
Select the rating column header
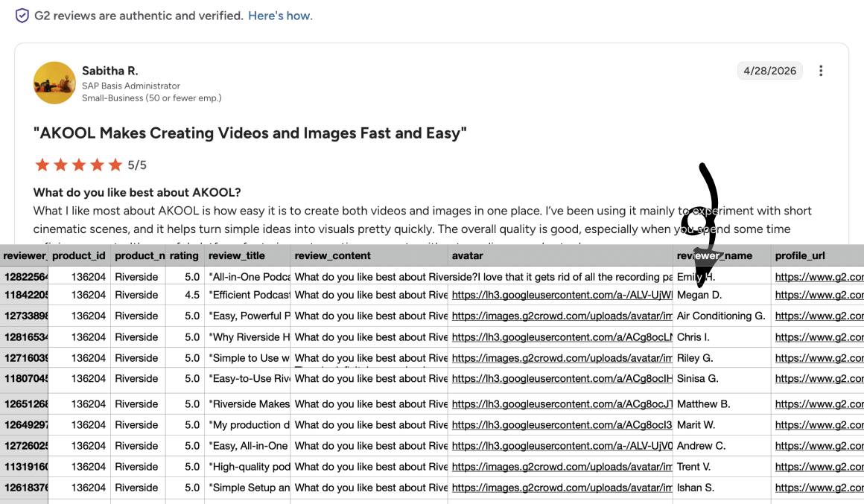184,255
